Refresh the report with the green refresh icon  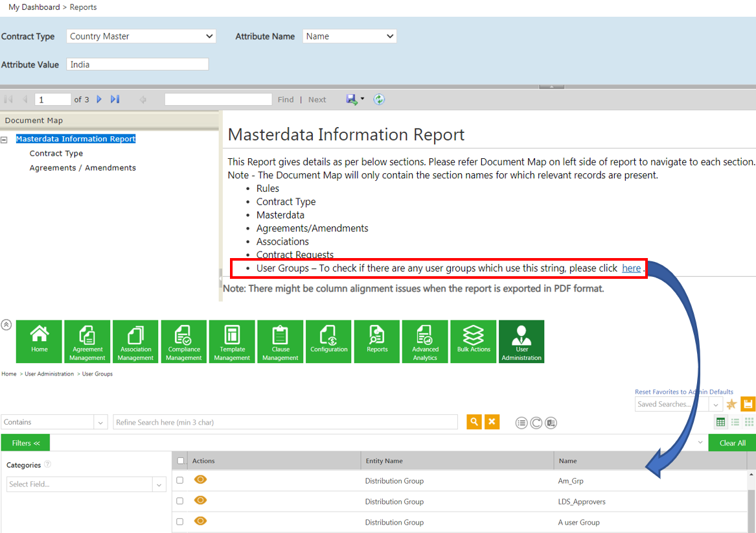[x=379, y=99]
